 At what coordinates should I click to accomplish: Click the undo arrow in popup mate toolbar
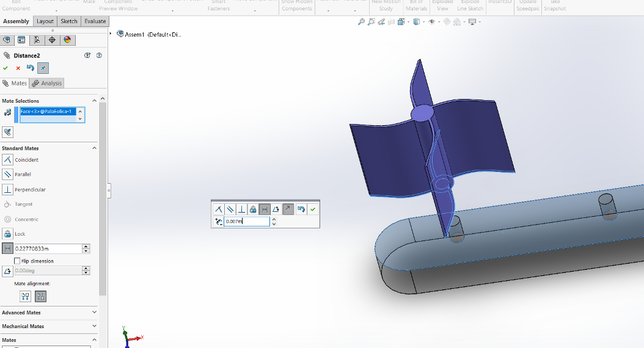pos(301,209)
